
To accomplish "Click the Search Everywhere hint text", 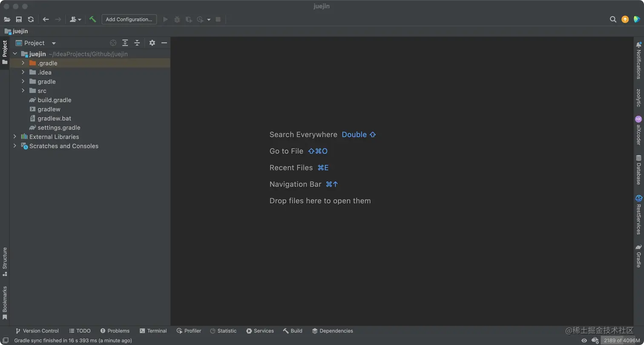I will [303, 135].
